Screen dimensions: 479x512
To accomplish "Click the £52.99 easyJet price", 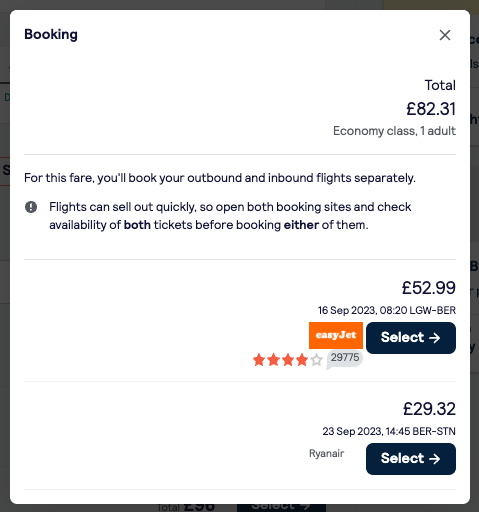I will 428,288.
